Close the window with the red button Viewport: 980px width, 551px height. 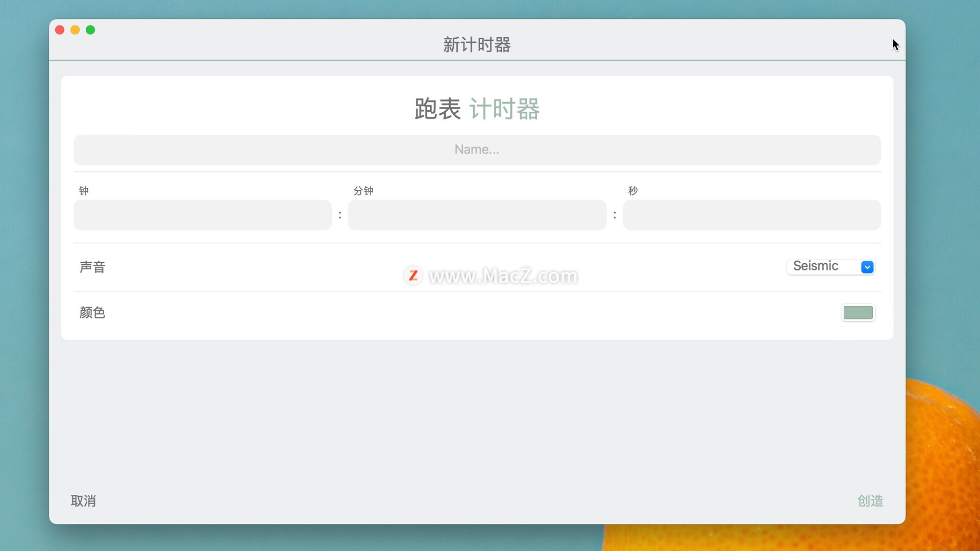pyautogui.click(x=60, y=30)
